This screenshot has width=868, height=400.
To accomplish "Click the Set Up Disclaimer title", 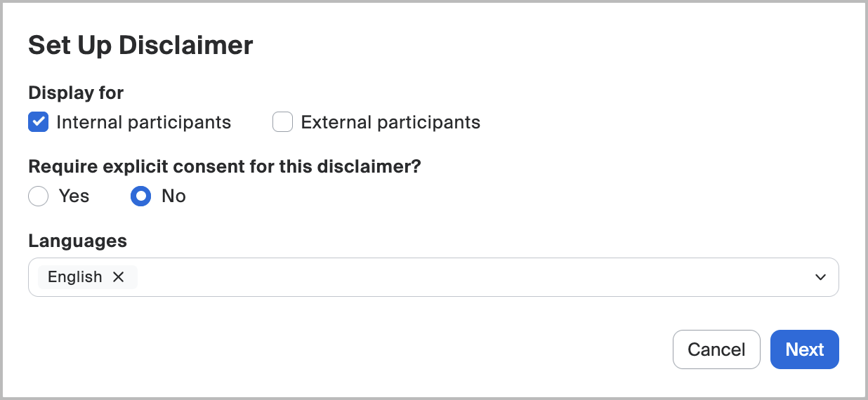I will [140, 46].
